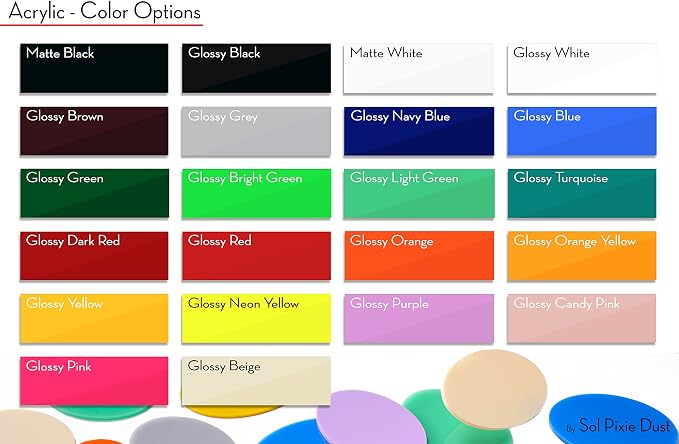Viewport: 679px width, 444px height.
Task: Select the Glossy Turquoise swatch
Action: point(582,193)
